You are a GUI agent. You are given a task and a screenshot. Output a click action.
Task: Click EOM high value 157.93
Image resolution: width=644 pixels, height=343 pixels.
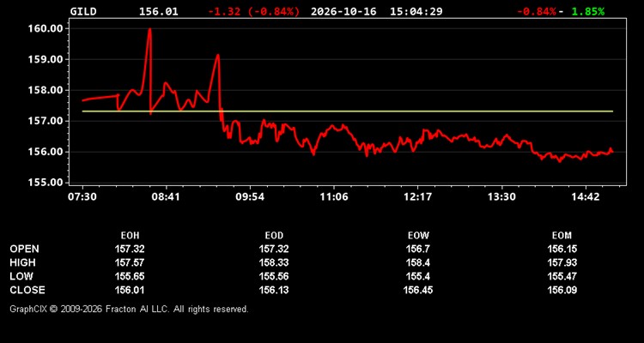(x=562, y=262)
